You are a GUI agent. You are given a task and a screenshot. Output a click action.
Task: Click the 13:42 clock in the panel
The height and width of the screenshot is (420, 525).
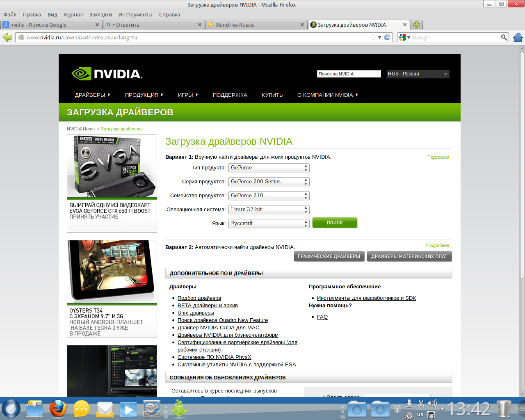pos(469,409)
